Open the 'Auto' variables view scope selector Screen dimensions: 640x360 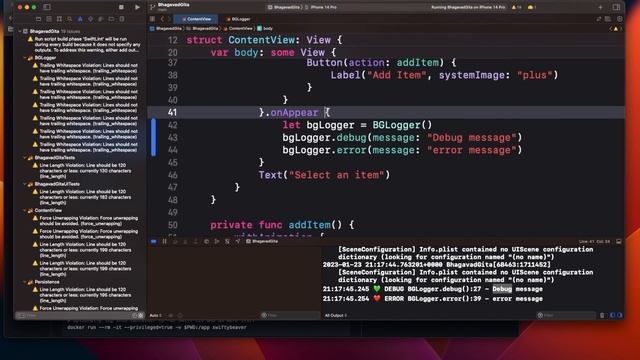(156, 316)
